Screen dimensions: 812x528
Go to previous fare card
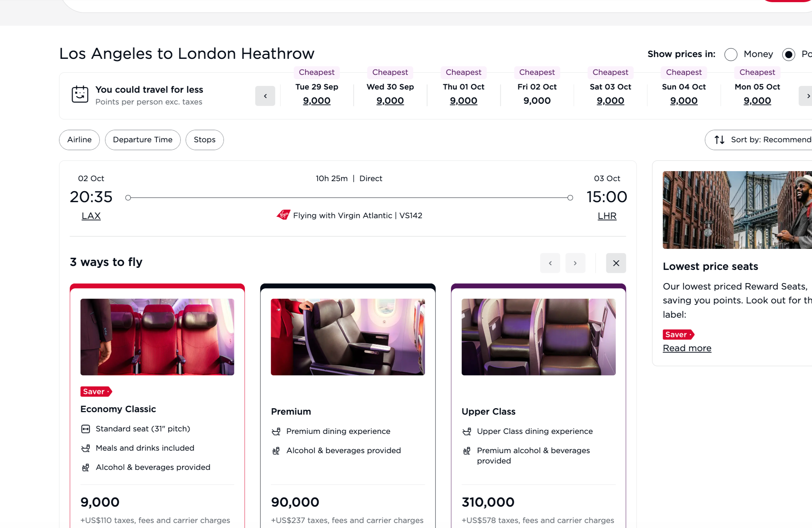(x=550, y=263)
